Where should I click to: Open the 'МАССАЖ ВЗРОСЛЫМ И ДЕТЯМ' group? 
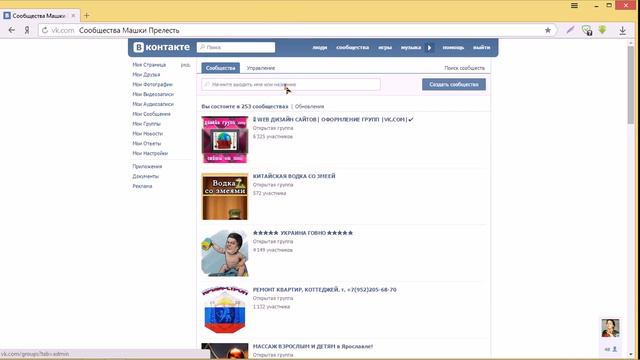[313, 347]
